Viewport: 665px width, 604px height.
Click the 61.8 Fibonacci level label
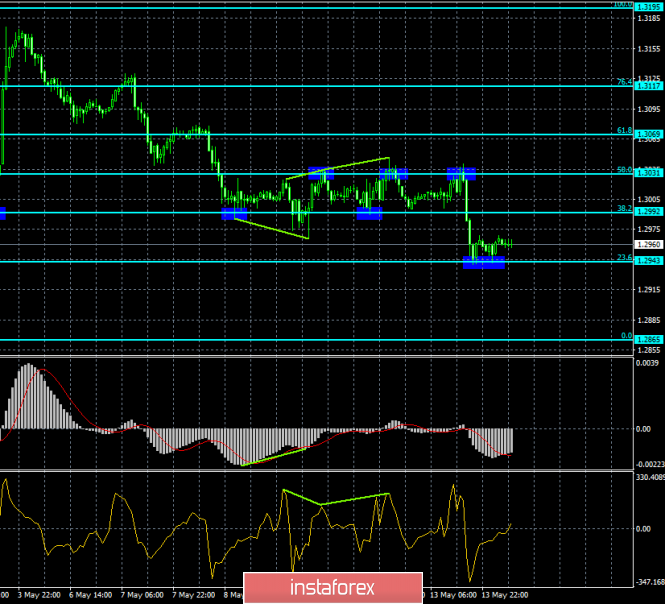pyautogui.click(x=624, y=131)
